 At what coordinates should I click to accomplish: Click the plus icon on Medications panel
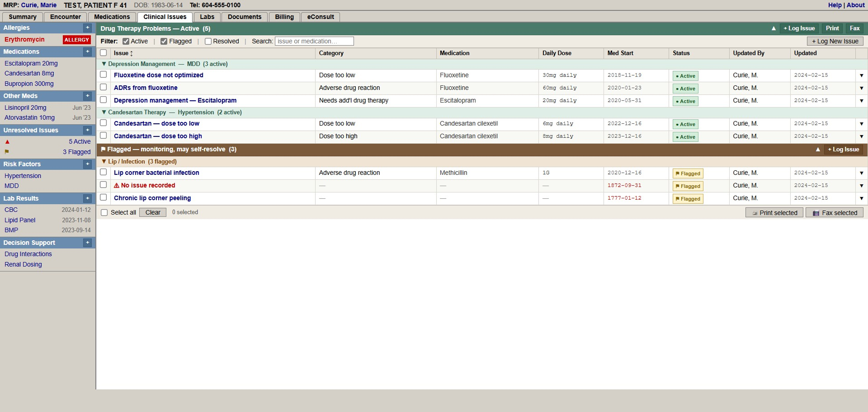pos(88,52)
